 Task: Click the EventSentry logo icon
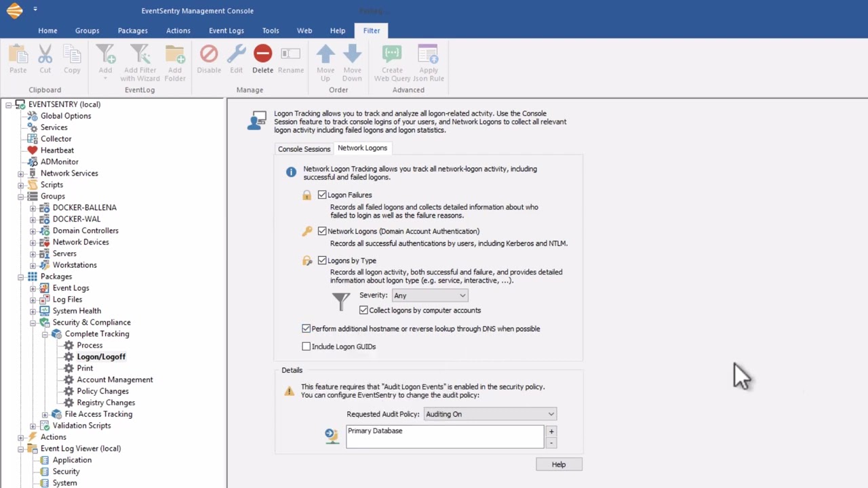pos(14,10)
